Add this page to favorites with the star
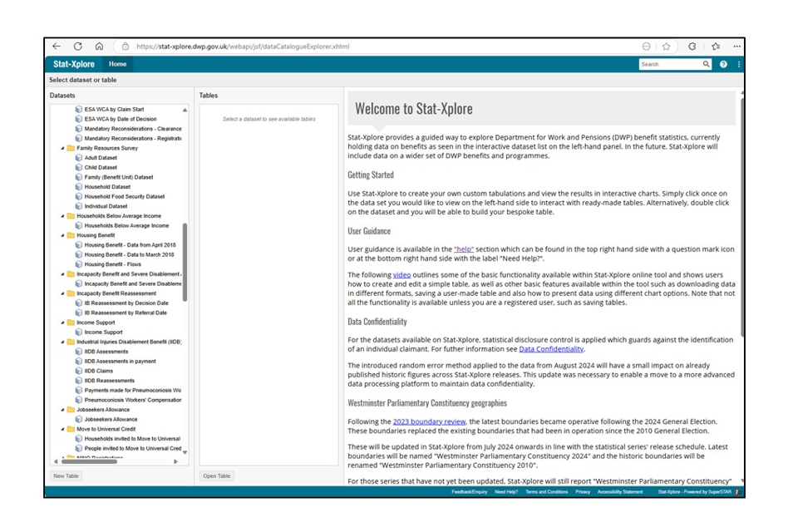This screenshot has width=798, height=532. click(666, 47)
